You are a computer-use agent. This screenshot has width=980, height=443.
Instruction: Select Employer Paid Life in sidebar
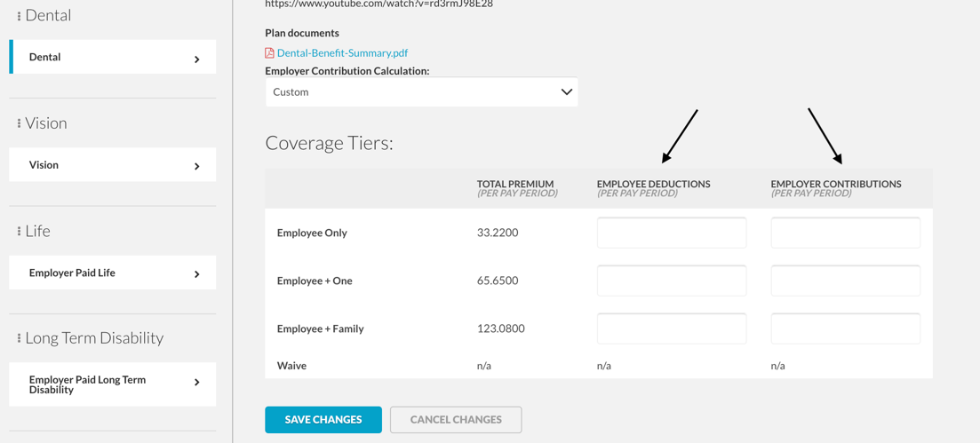coord(113,273)
